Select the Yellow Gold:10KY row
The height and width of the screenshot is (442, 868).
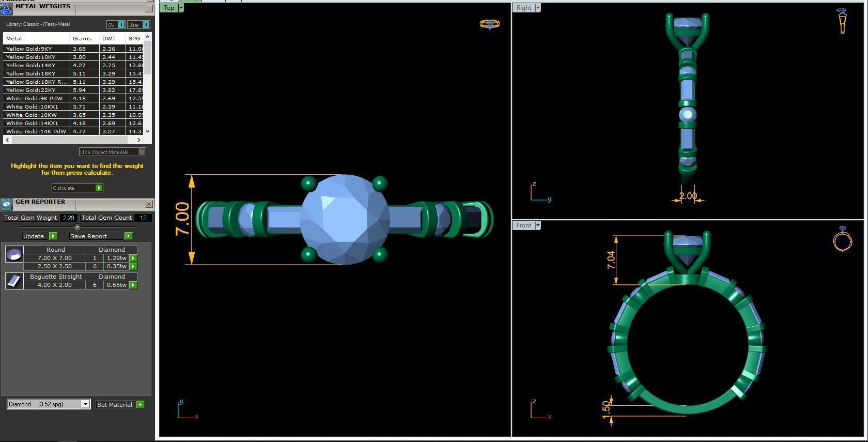73,57
